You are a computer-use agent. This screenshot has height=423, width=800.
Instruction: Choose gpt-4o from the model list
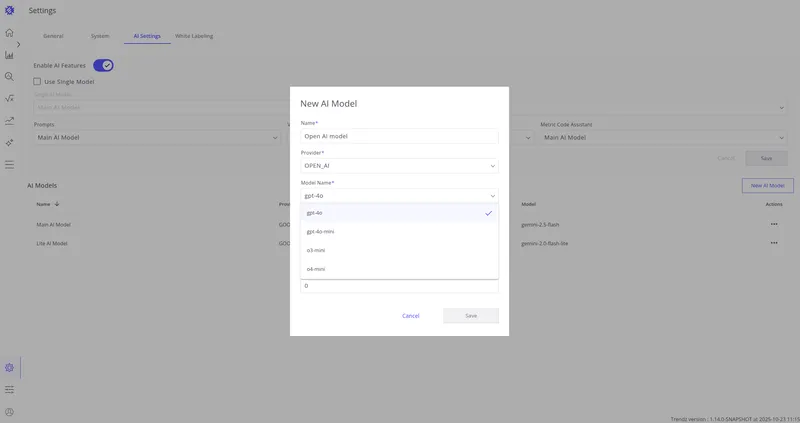(399, 213)
